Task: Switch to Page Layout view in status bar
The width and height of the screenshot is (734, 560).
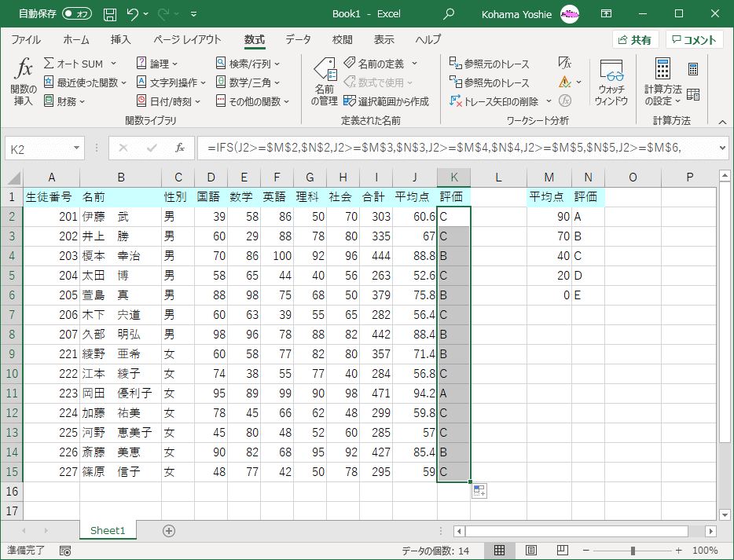Action: (530, 550)
